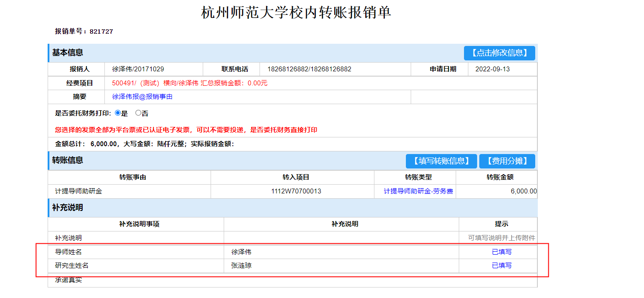Viewport: 644px width, 298px height.
Task: Open the 【填写转账信息】 button
Action: click(441, 161)
